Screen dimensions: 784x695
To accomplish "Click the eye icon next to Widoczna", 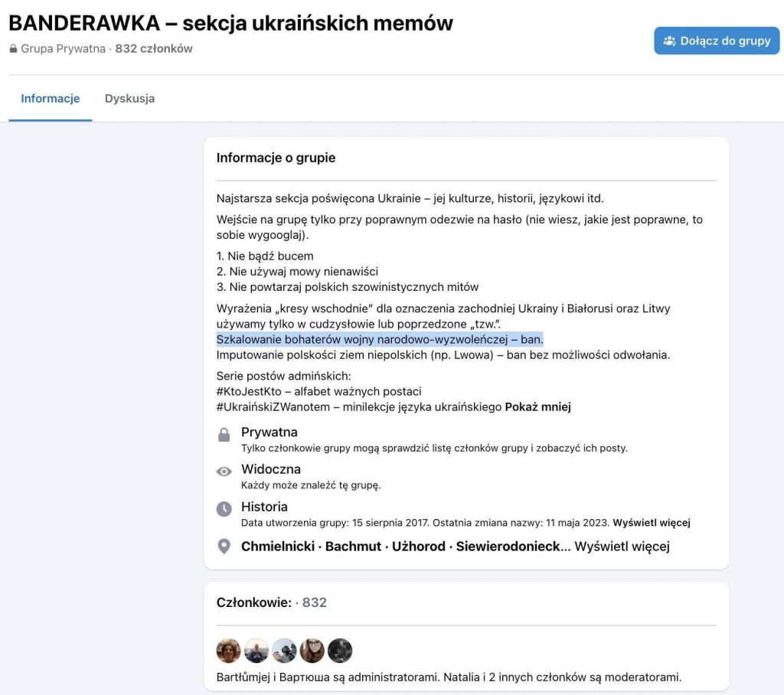I will [x=224, y=471].
